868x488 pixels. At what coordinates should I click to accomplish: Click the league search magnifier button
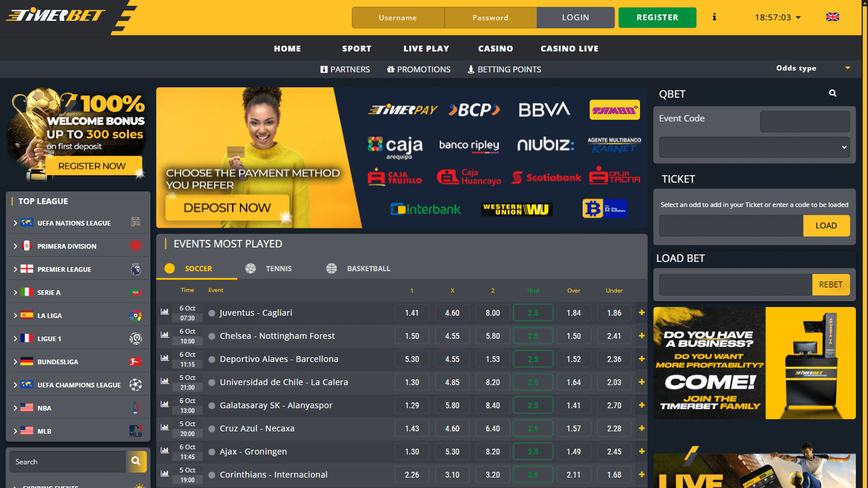coord(136,461)
